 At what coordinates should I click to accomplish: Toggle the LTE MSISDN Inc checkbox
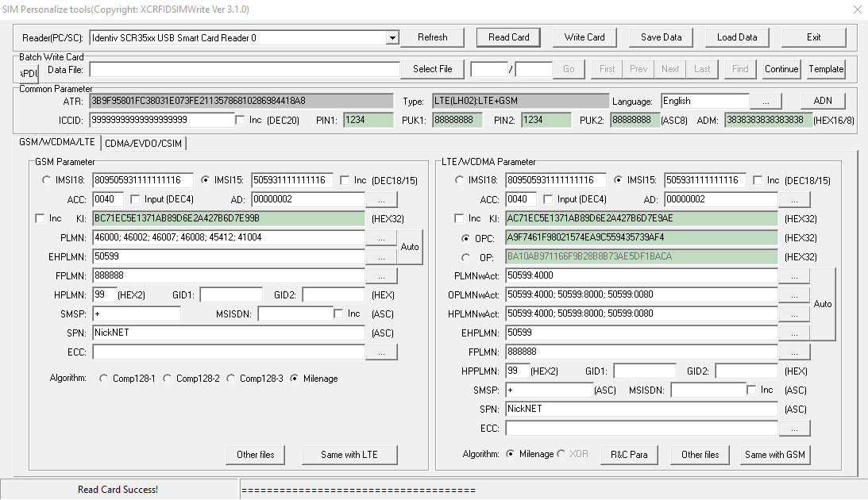point(751,390)
